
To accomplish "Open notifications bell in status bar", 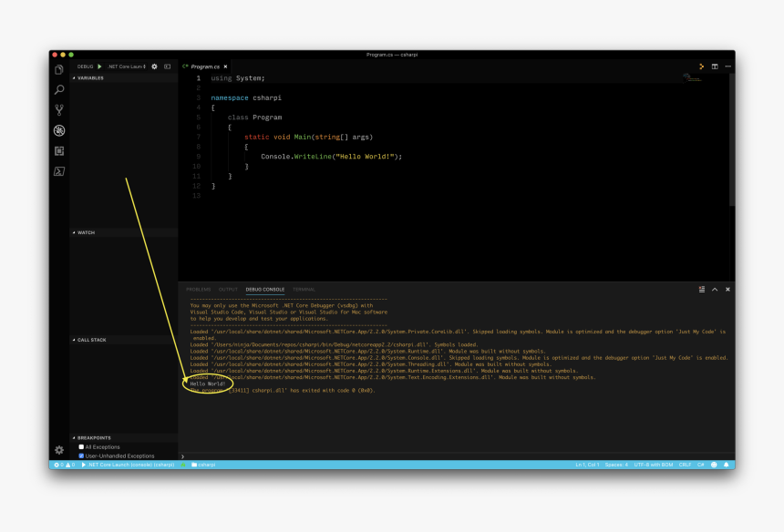I will pyautogui.click(x=726, y=465).
